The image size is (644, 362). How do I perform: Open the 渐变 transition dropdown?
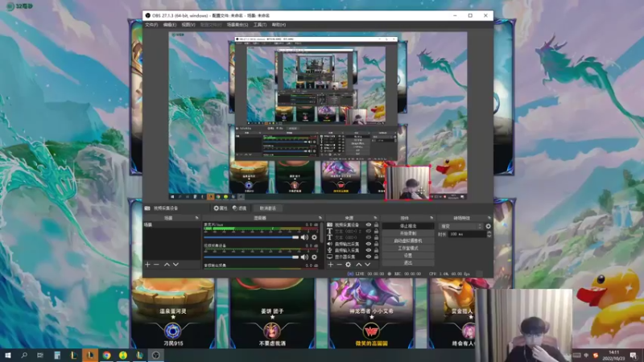click(460, 226)
